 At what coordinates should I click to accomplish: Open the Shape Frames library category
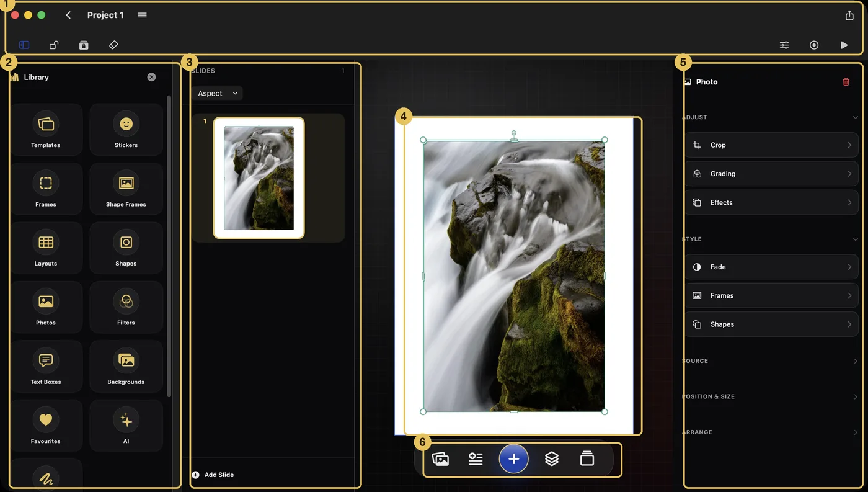[x=126, y=189]
